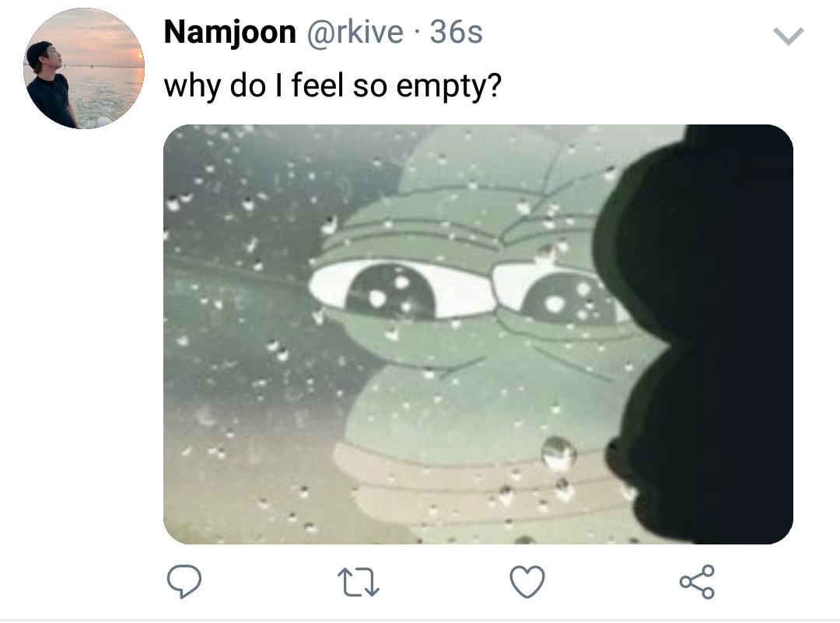This screenshot has width=840, height=623.
Task: Like the tweet with the heart icon
Action: tap(527, 581)
